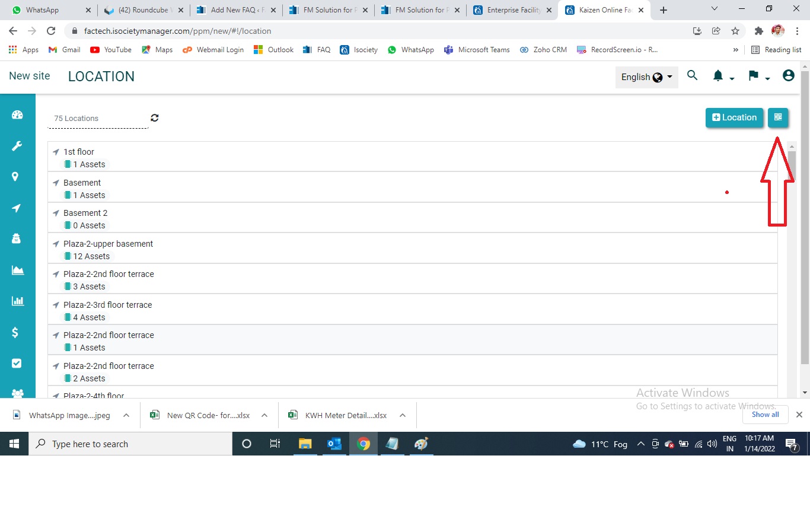Image resolution: width=810 pixels, height=532 pixels.
Task: Open the area chart icon in sidebar
Action: tap(17, 270)
